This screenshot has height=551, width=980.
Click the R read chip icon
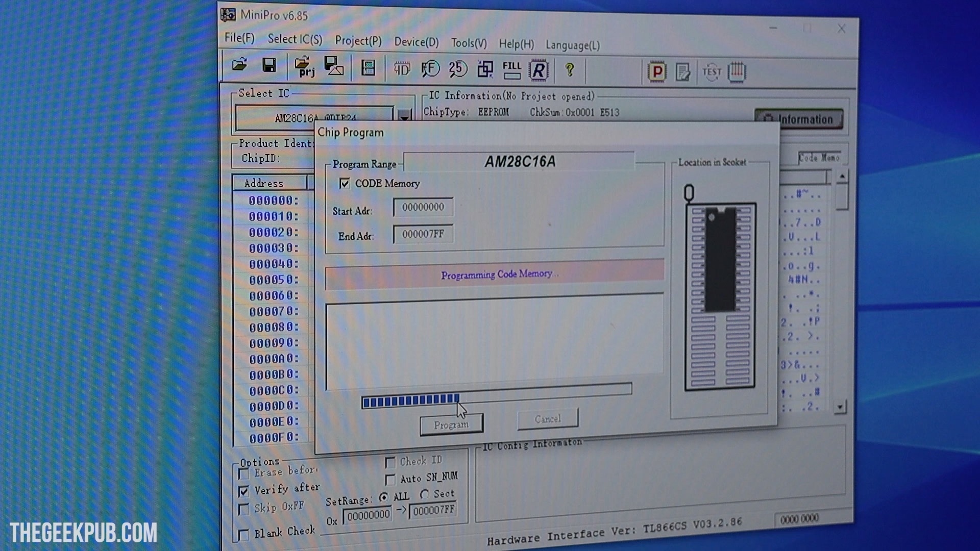point(538,70)
